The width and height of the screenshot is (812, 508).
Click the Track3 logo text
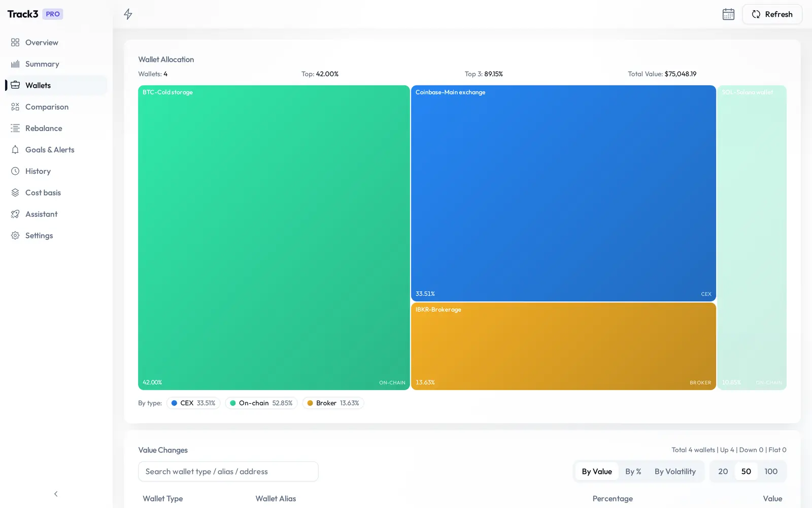tap(23, 14)
